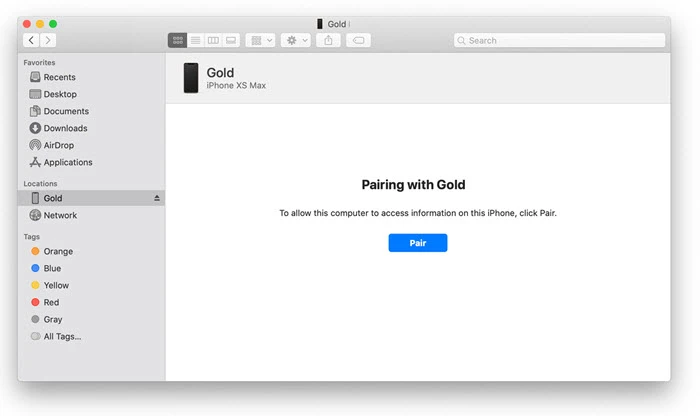Go forward with the right arrow
The height and width of the screenshot is (416, 700).
click(48, 40)
